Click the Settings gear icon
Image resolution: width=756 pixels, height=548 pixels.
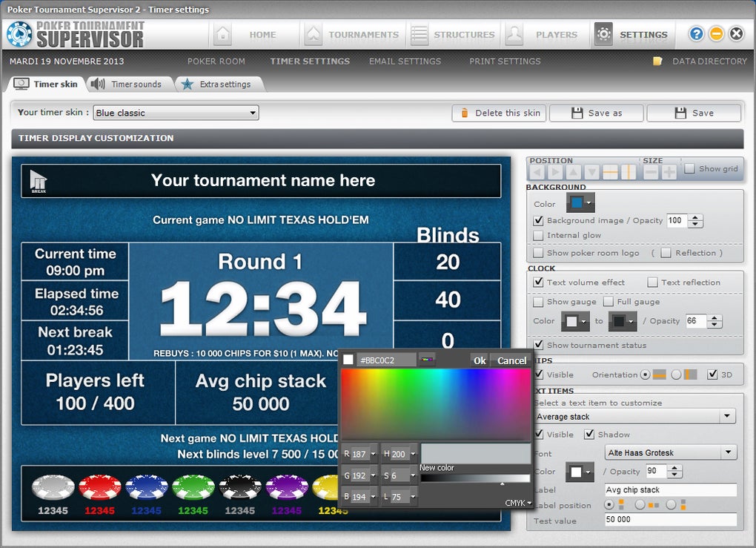click(603, 34)
